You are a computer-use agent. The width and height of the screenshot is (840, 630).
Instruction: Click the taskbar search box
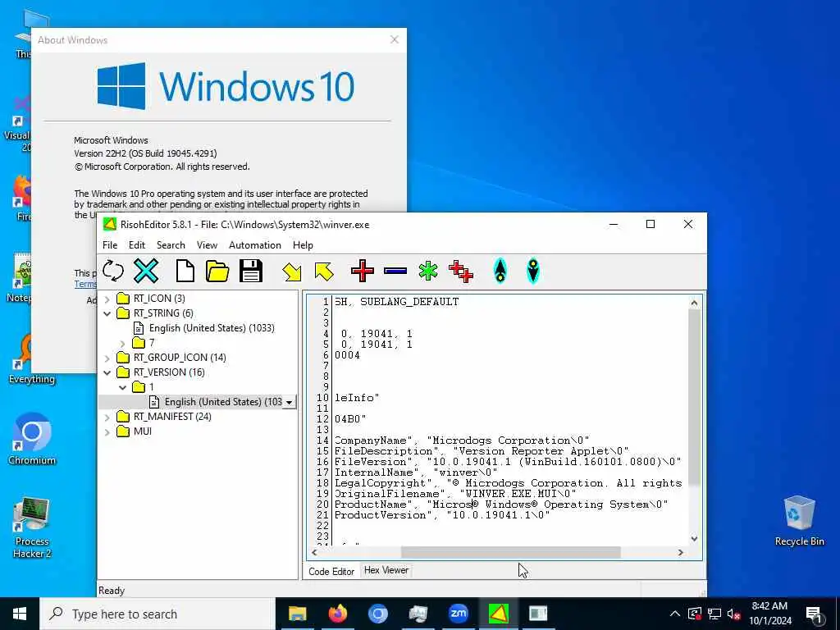point(157,614)
